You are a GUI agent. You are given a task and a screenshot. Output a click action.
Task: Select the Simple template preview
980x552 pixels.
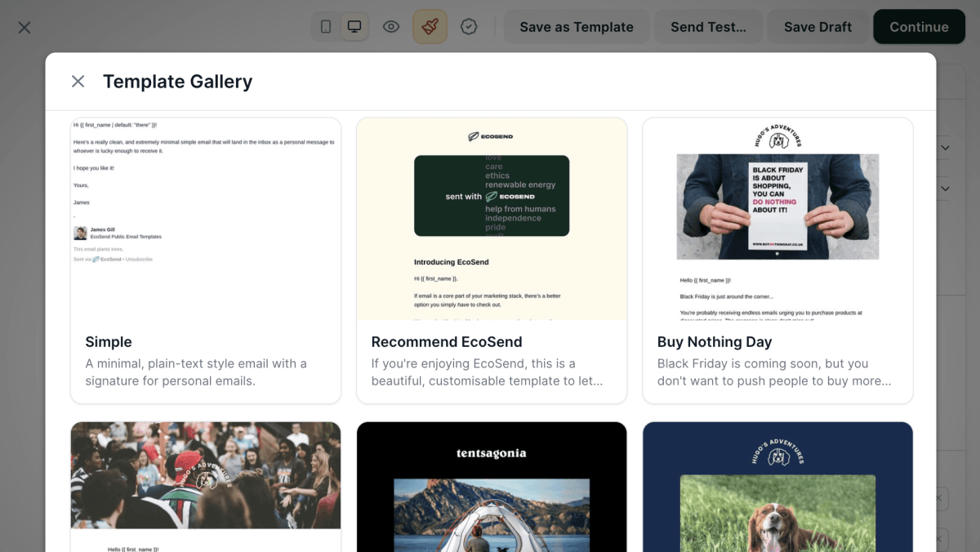point(206,219)
